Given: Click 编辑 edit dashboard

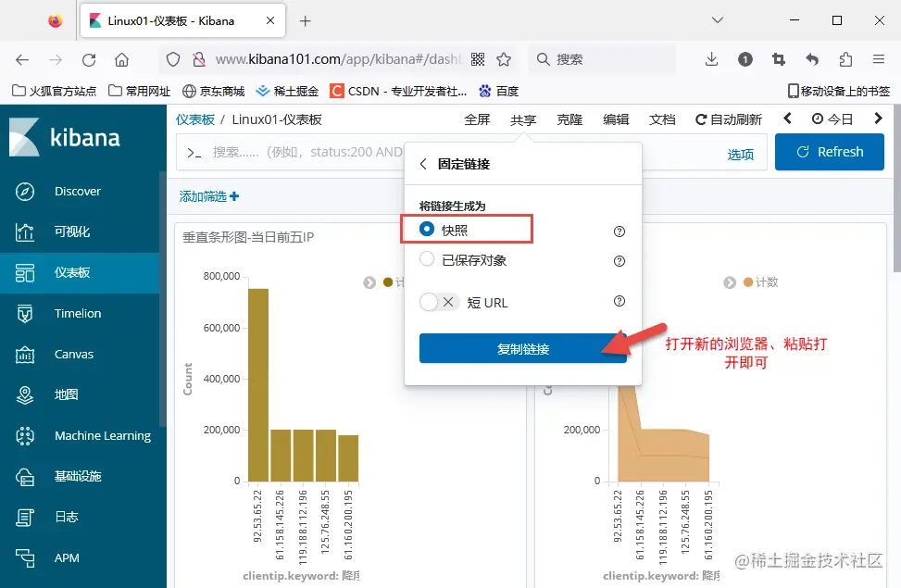Looking at the screenshot, I should tap(616, 120).
